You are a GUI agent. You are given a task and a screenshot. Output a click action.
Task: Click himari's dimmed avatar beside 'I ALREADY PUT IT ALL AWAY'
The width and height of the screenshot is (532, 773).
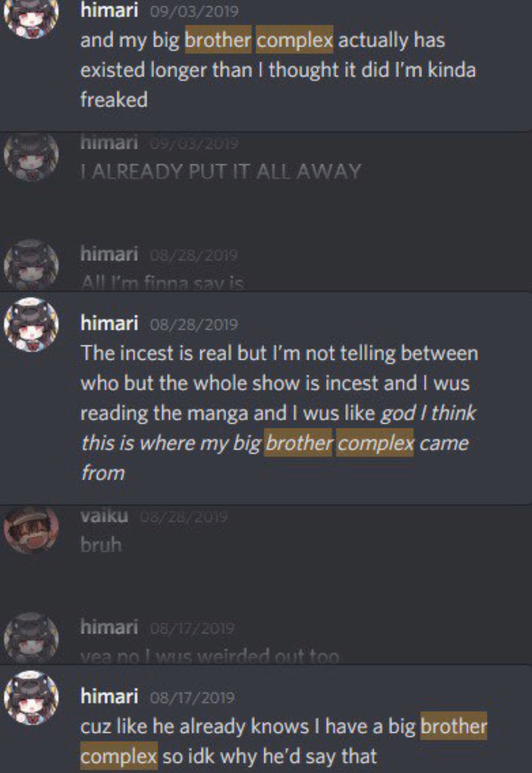pyautogui.click(x=31, y=156)
